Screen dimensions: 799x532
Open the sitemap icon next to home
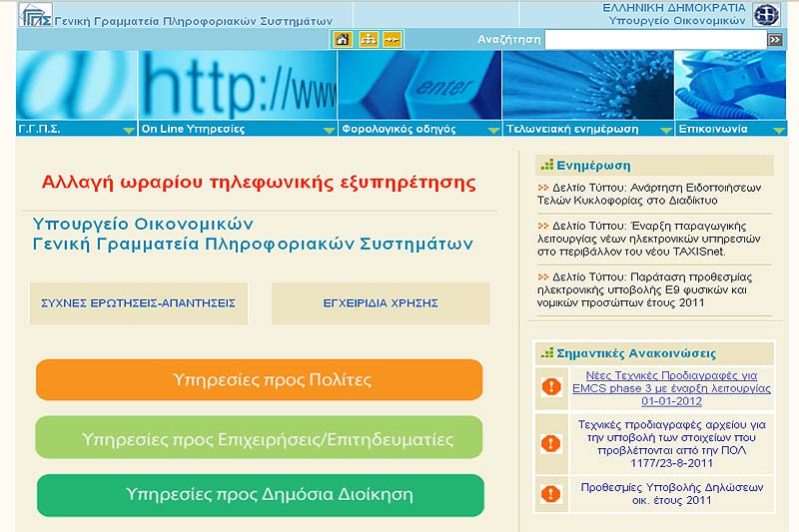368,39
